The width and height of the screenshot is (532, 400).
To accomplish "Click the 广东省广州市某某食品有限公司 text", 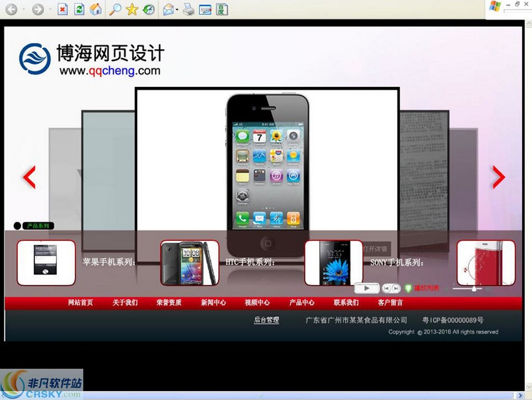I will [x=356, y=320].
